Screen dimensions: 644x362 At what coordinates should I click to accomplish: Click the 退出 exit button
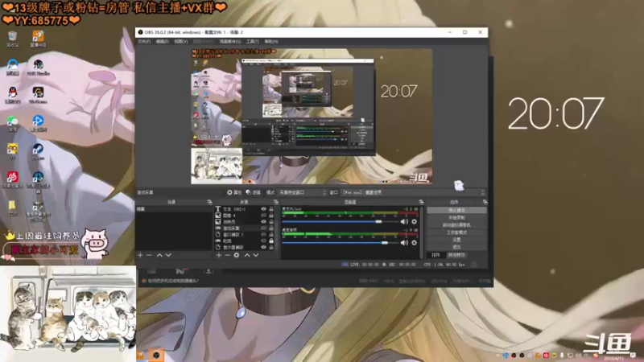click(456, 247)
